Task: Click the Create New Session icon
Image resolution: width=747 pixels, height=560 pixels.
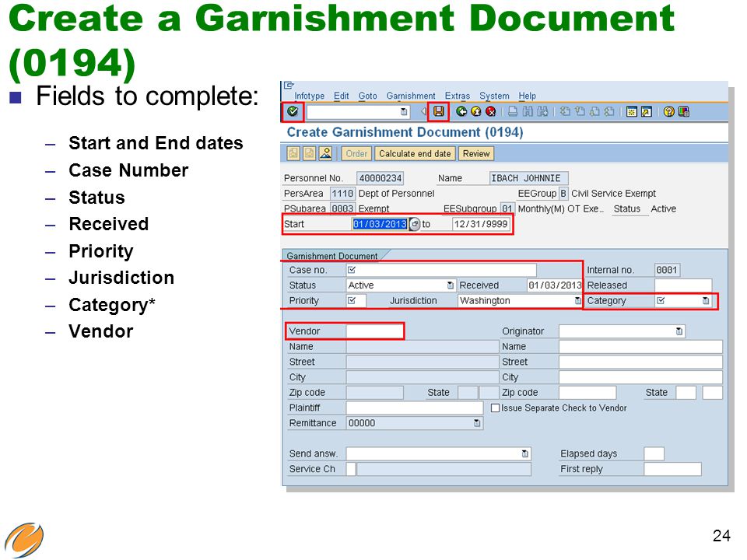Action: click(632, 111)
